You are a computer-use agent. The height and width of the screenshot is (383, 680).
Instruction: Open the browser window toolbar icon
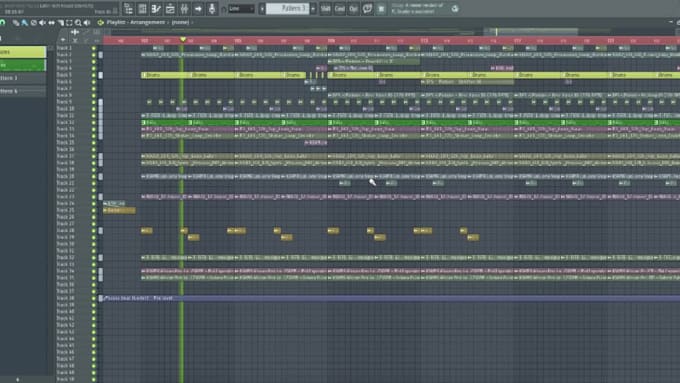tap(170, 9)
